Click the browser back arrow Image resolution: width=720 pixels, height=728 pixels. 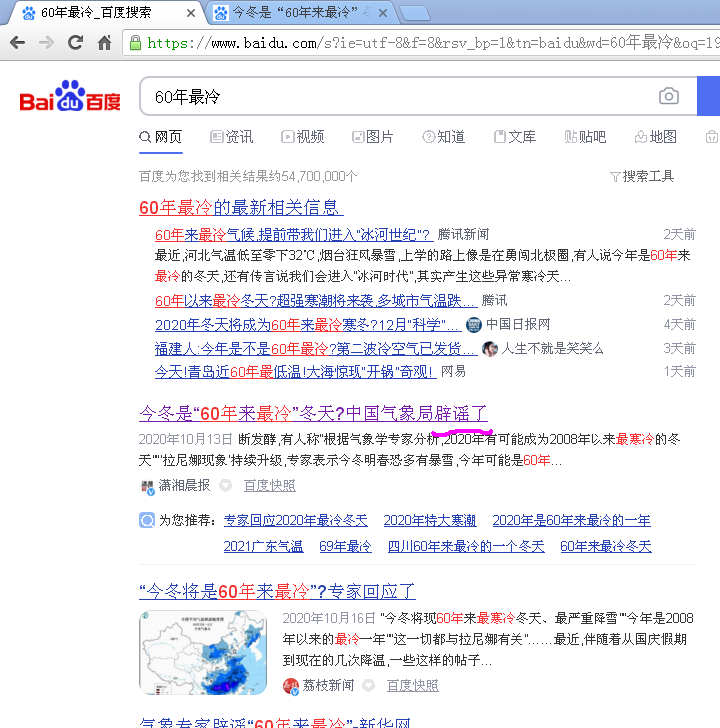(17, 43)
